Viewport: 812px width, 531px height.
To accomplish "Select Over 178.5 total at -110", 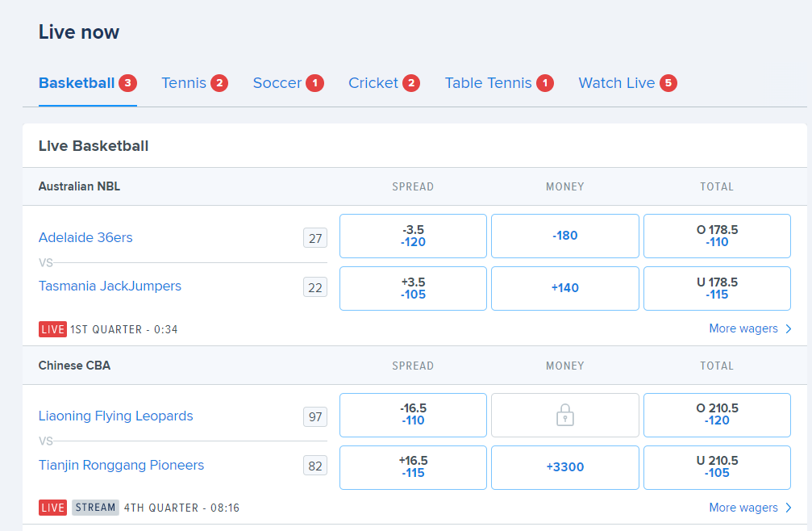I will pos(717,236).
